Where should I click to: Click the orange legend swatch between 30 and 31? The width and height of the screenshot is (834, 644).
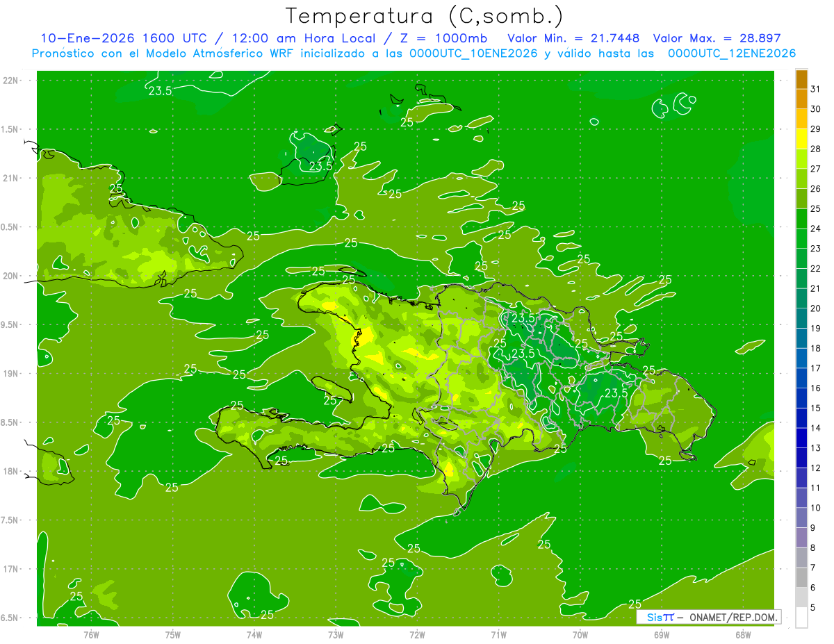801,99
